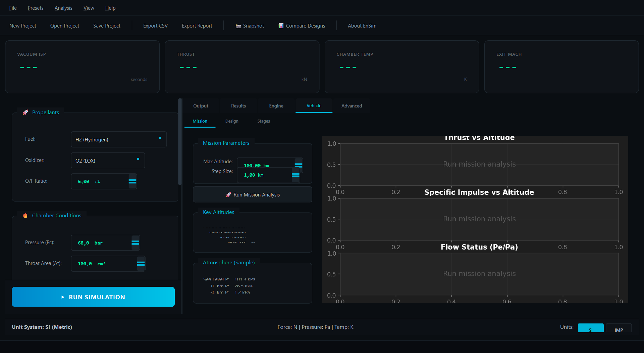This screenshot has height=353, width=644.
Task: Open the Analysis menu
Action: pyautogui.click(x=63, y=8)
